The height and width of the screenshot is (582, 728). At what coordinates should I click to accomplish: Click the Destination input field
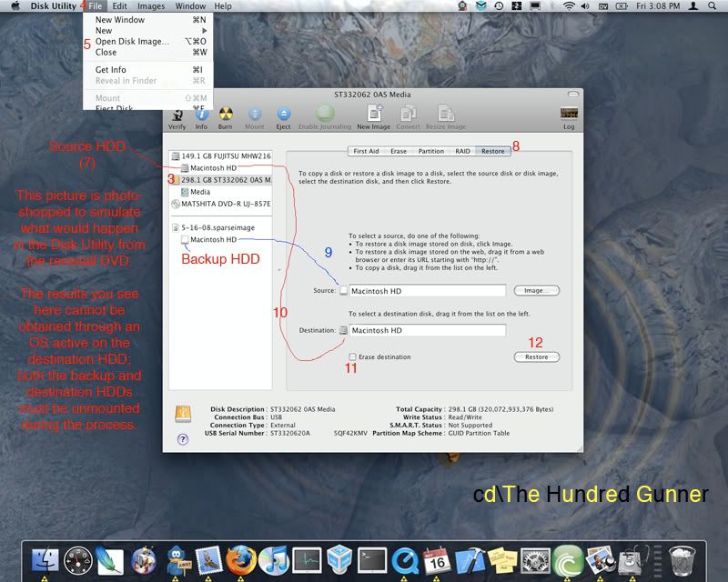coord(427,330)
